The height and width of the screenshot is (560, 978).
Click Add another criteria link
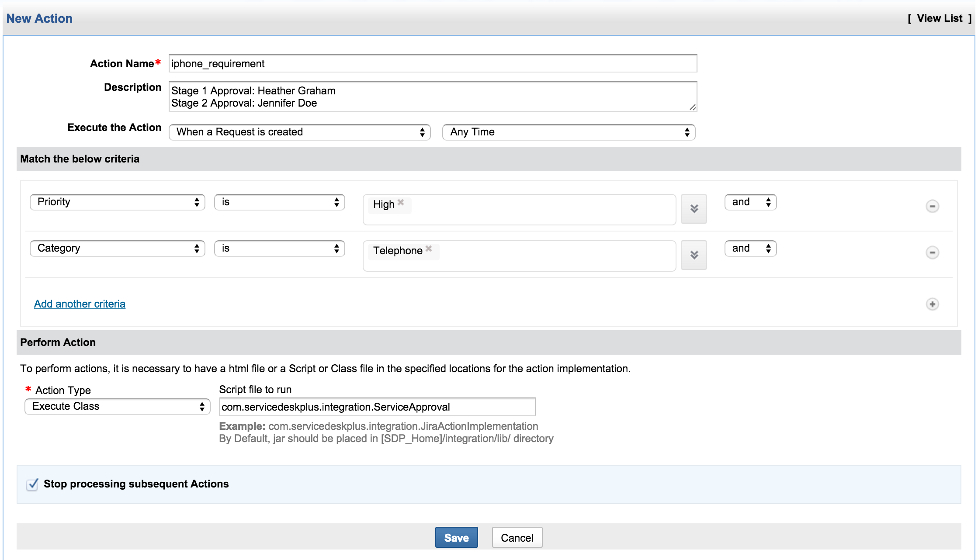click(x=80, y=304)
